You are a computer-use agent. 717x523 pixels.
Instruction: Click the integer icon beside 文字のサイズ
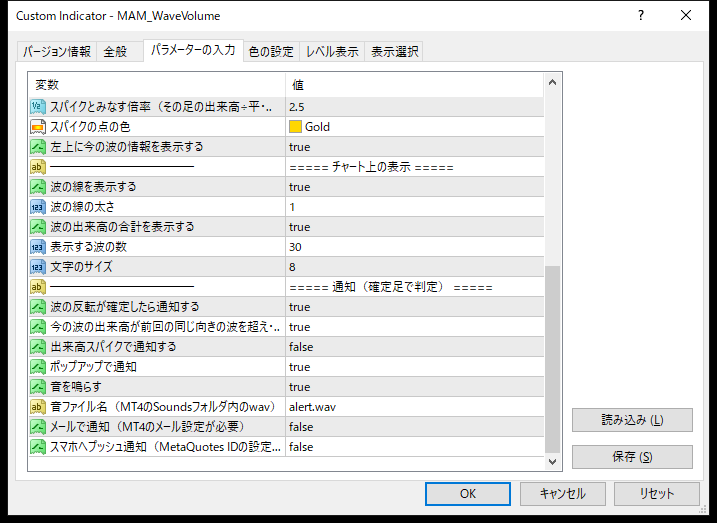(x=38, y=267)
